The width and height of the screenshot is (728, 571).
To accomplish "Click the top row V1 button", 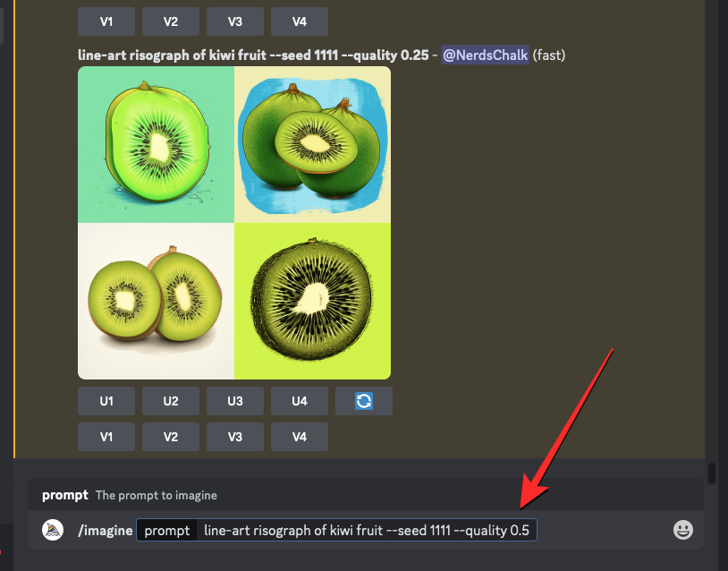I will pos(106,21).
